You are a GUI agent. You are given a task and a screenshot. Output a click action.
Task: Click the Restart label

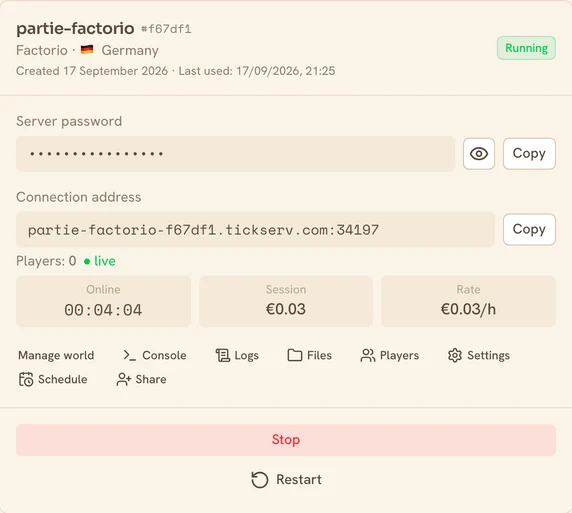click(x=299, y=479)
